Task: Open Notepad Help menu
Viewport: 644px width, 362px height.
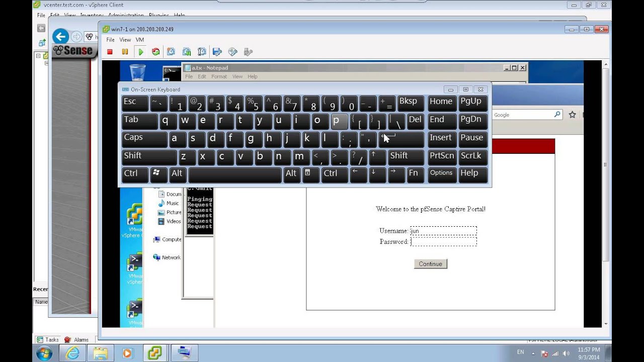Action: 253,76
